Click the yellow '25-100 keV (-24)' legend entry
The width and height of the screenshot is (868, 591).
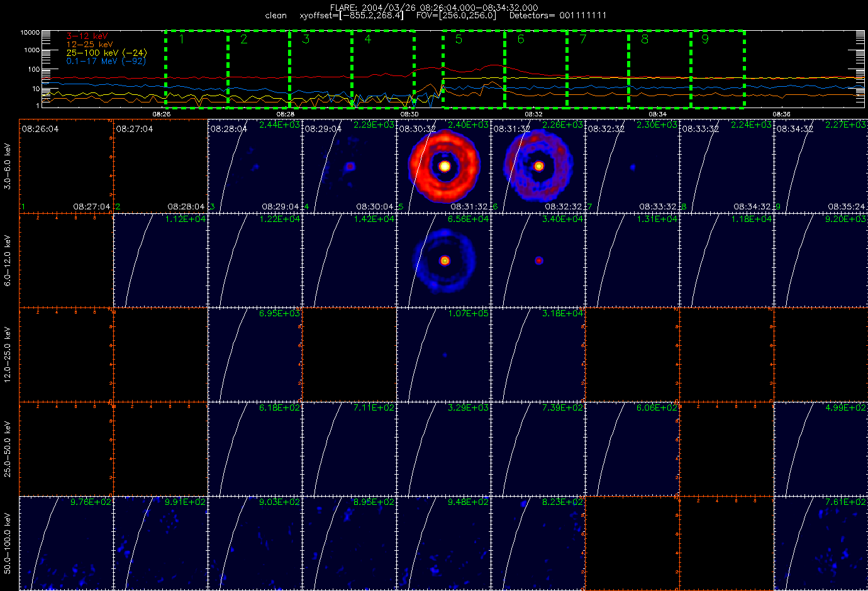(x=107, y=53)
